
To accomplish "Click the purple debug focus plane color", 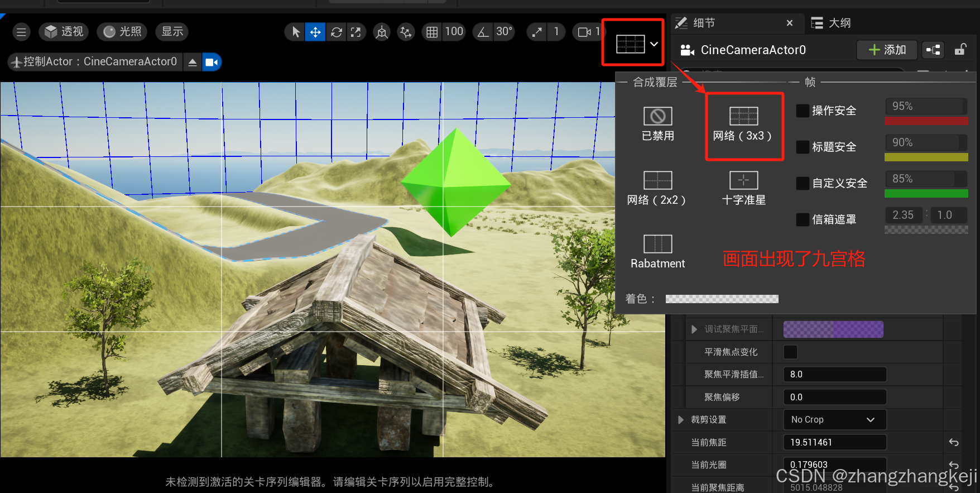I will 833,329.
